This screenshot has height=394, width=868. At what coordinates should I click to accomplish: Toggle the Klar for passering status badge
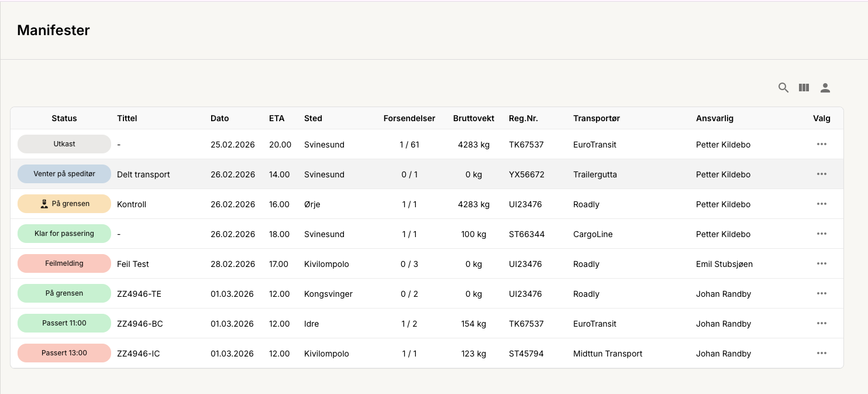[64, 233]
